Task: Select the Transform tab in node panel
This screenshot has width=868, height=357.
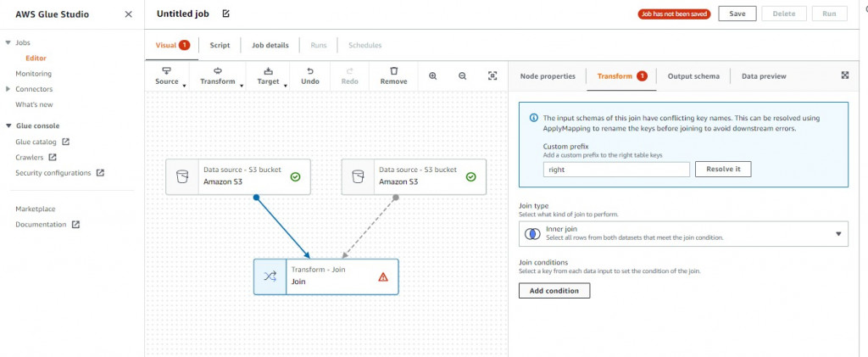Action: (x=621, y=76)
